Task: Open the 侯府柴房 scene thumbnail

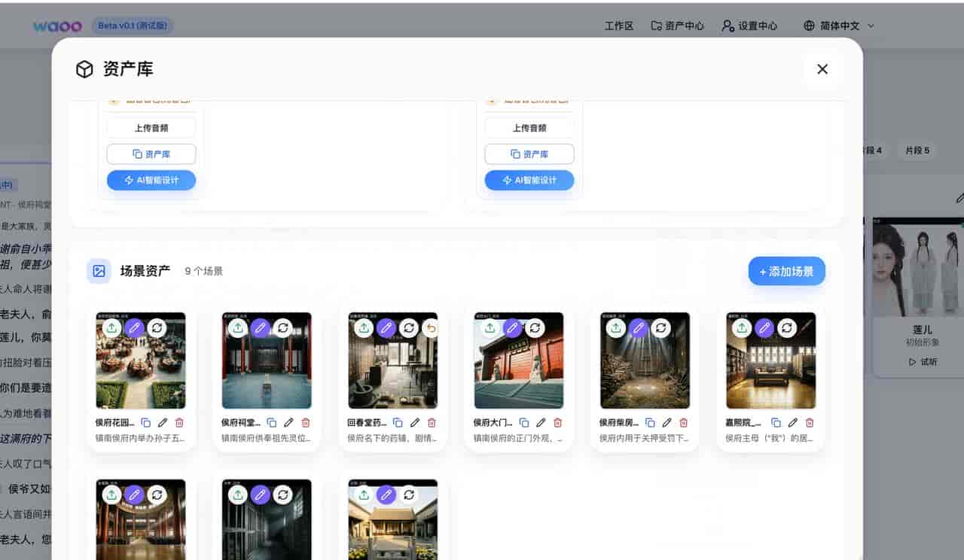Action: [645, 361]
